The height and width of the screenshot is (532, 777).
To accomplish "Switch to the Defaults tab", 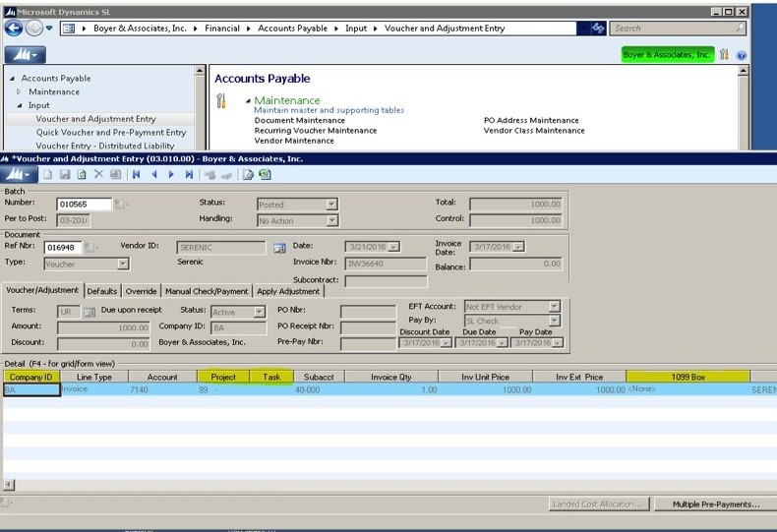I will pyautogui.click(x=102, y=291).
